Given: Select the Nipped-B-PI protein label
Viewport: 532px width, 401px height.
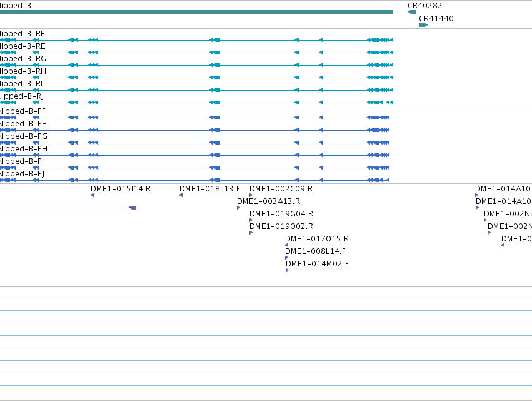Looking at the screenshot, I should tap(22, 161).
